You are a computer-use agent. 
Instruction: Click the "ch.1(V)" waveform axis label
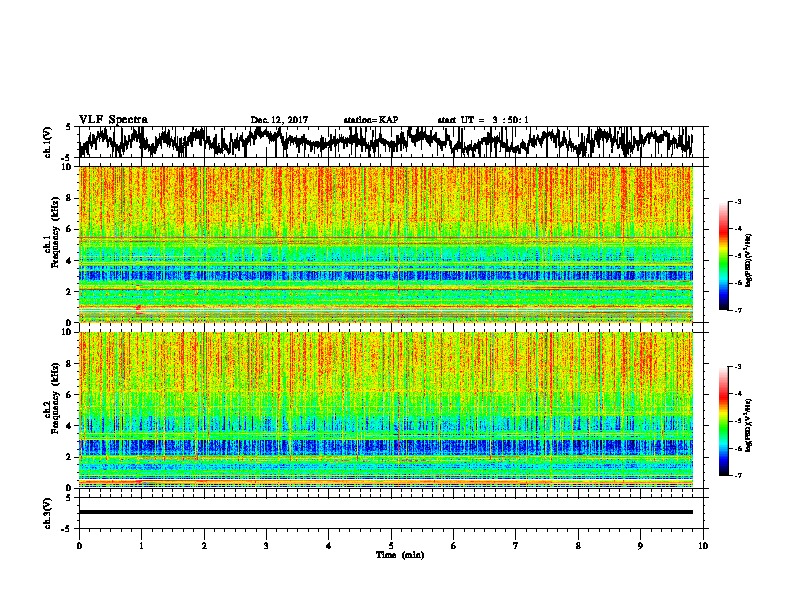(x=47, y=142)
